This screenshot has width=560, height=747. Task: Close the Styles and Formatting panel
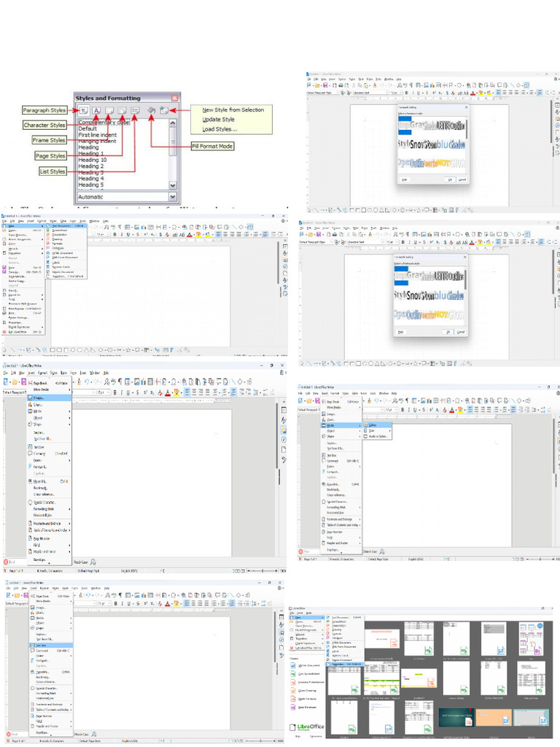[x=174, y=97]
